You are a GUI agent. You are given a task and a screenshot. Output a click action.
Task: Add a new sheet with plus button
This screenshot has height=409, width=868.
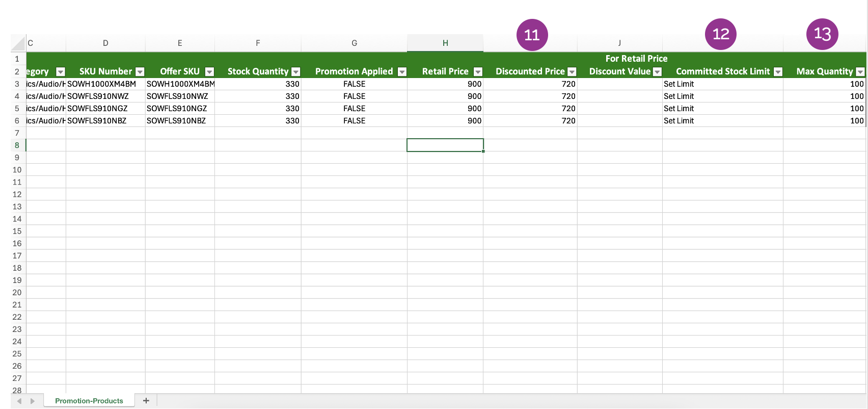[x=146, y=401]
